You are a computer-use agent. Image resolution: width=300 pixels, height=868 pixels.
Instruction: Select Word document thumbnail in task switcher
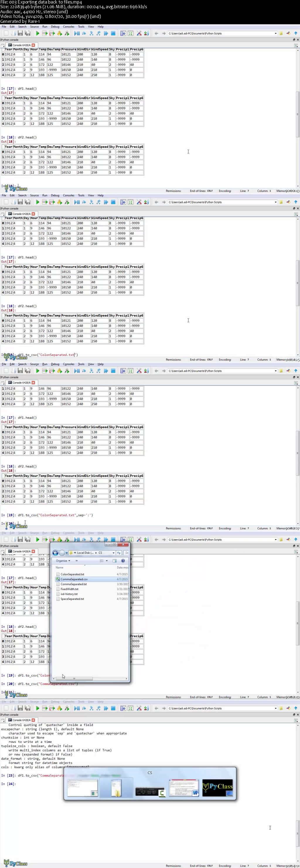pos(184,788)
